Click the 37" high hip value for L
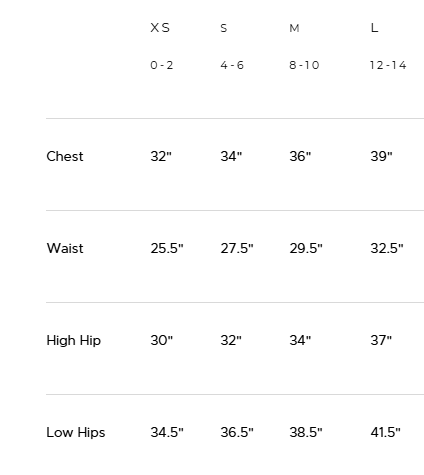The image size is (424, 475). point(381,340)
